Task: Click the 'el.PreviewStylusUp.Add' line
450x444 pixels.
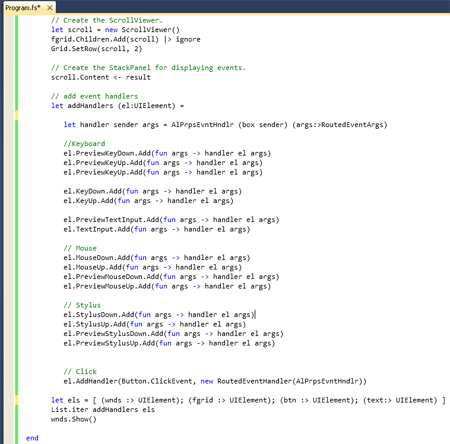Action: (x=169, y=343)
